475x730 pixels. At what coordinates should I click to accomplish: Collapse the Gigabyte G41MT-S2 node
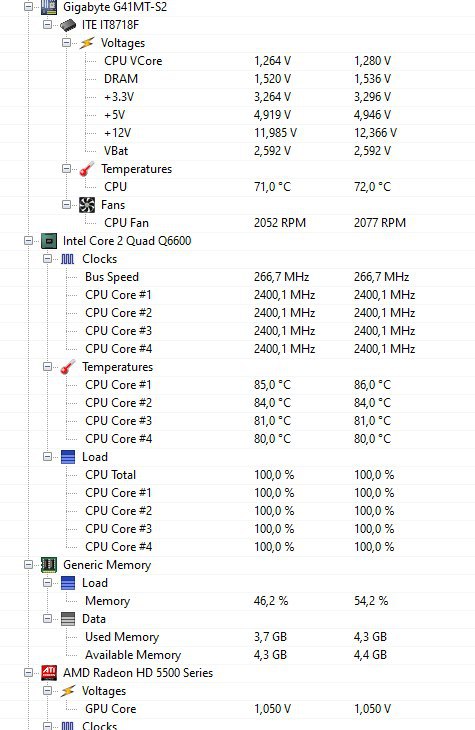[28, 7]
